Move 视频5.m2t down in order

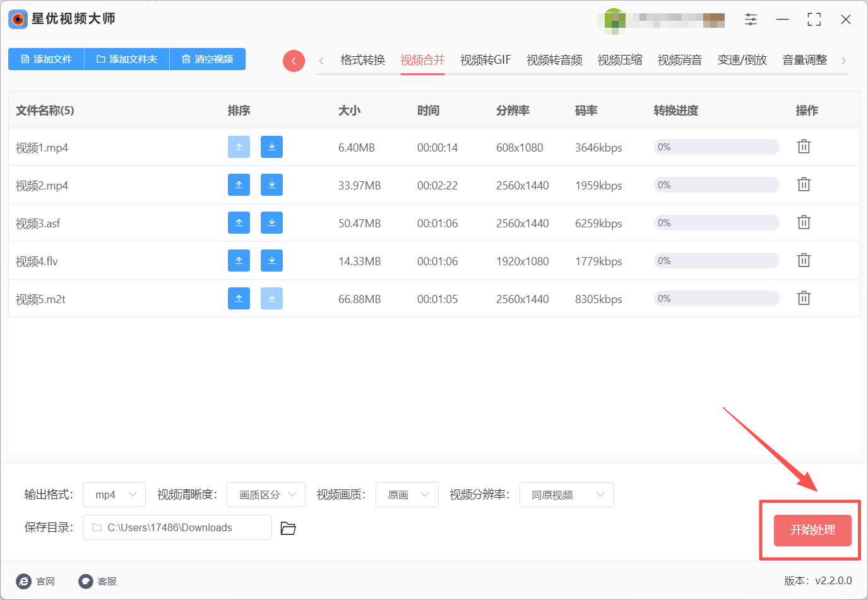click(271, 298)
